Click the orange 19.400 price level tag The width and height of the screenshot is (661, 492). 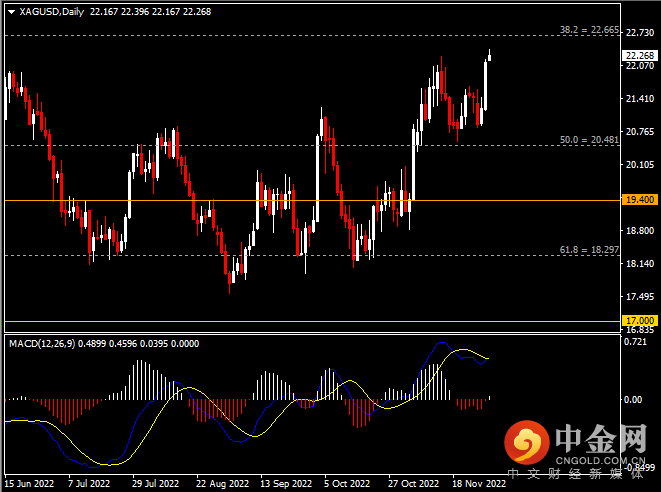coord(638,200)
